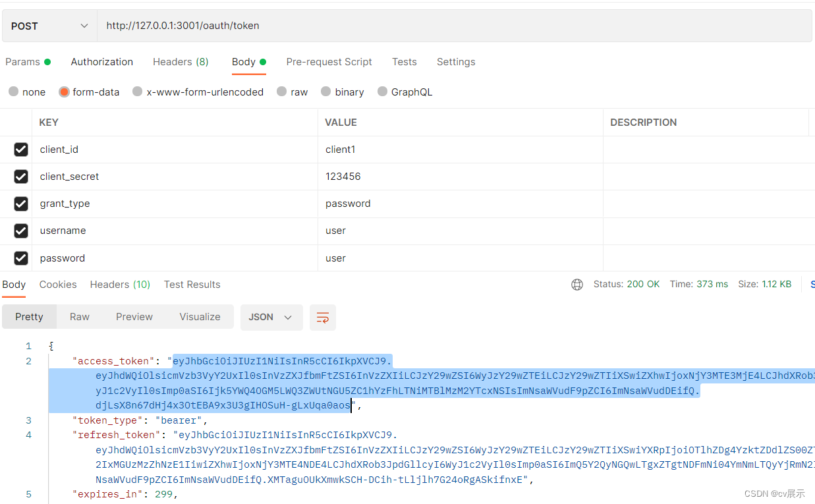
Task: Select the binary body type radio
Action: [x=326, y=92]
